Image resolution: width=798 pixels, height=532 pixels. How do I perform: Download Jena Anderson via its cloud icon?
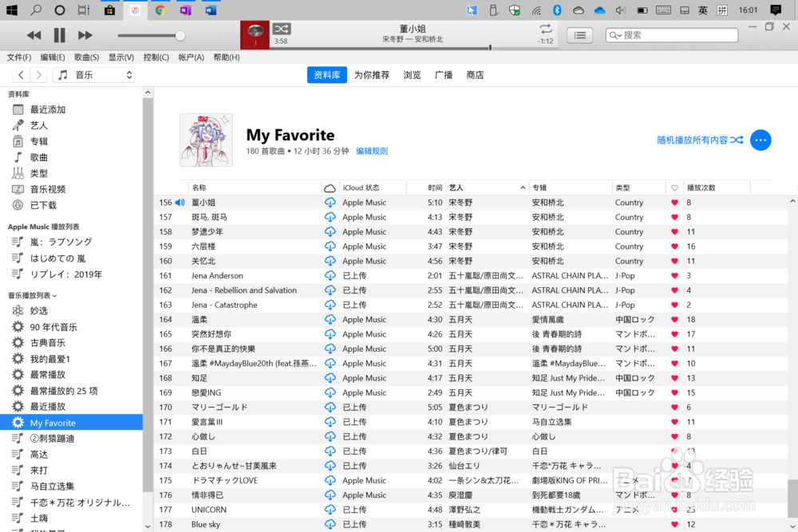click(330, 276)
